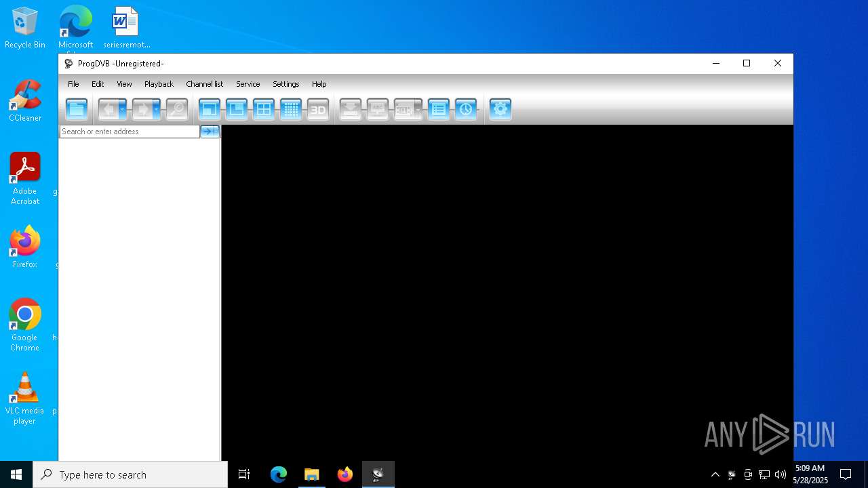The height and width of the screenshot is (488, 868).
Task: Toggle the 3D mode button
Action: click(x=318, y=109)
